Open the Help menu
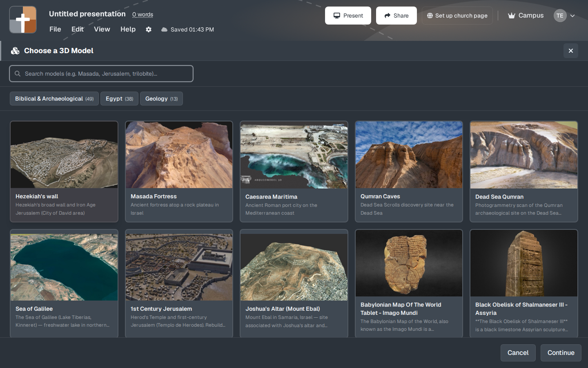 point(128,29)
